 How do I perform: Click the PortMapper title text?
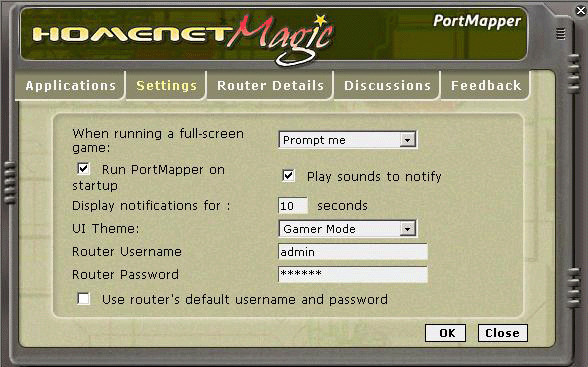click(x=477, y=22)
